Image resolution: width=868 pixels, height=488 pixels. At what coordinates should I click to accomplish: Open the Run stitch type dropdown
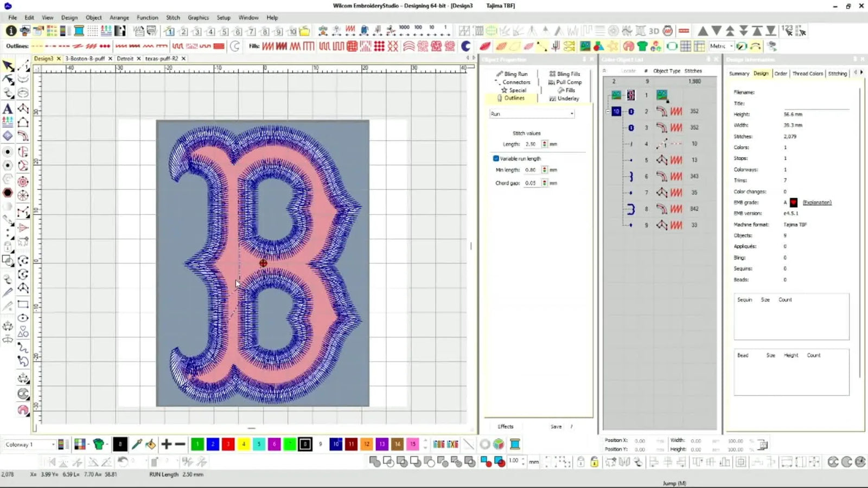point(571,114)
